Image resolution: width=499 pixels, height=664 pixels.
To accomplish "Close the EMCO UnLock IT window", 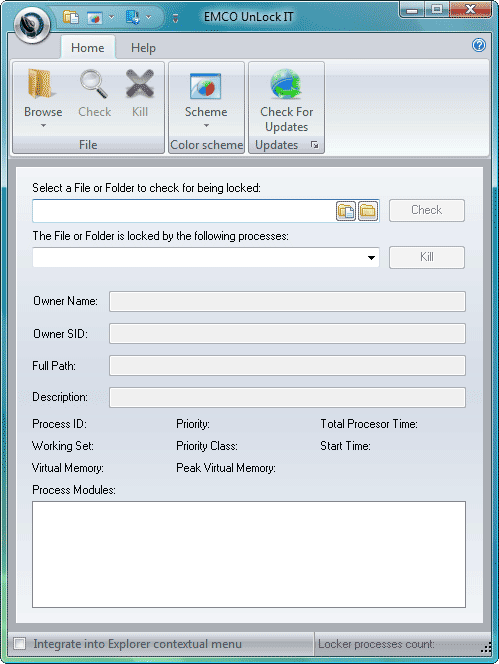I will click(470, 9).
